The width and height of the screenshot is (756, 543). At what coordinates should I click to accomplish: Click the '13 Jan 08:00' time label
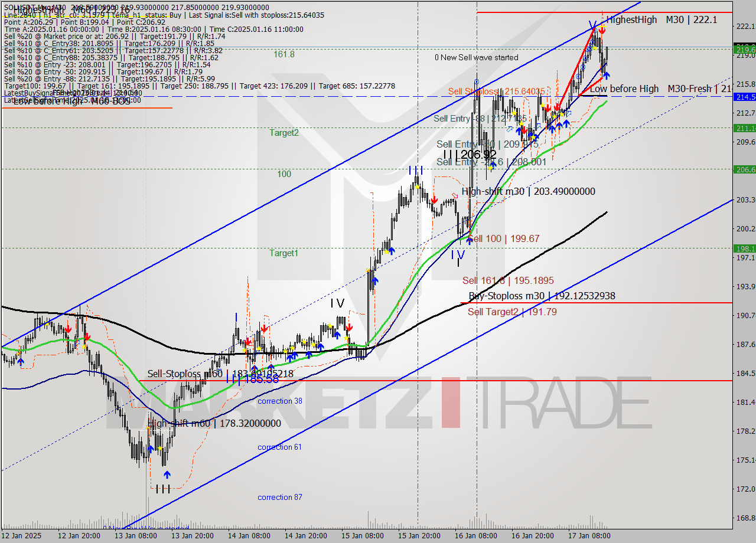pos(135,536)
